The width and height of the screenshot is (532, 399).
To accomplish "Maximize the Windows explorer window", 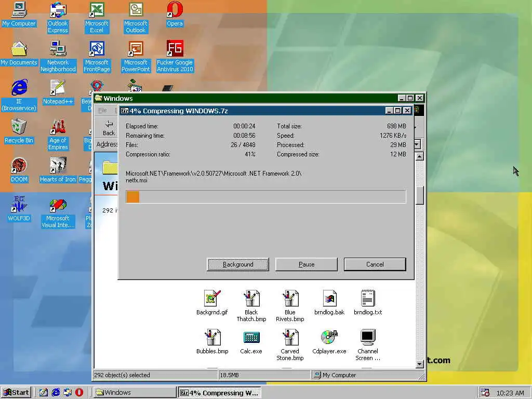I will tap(410, 98).
